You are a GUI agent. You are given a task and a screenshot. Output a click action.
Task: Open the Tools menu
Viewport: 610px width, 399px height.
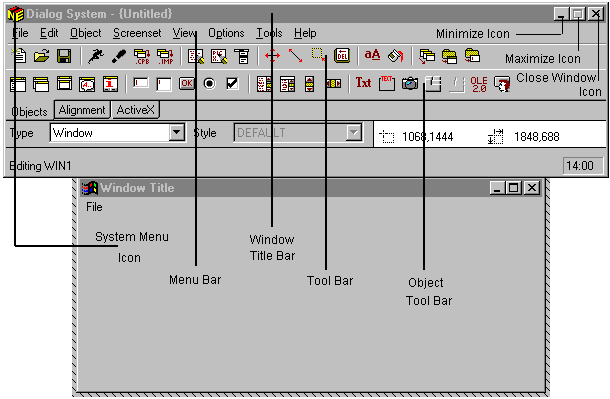click(x=269, y=33)
